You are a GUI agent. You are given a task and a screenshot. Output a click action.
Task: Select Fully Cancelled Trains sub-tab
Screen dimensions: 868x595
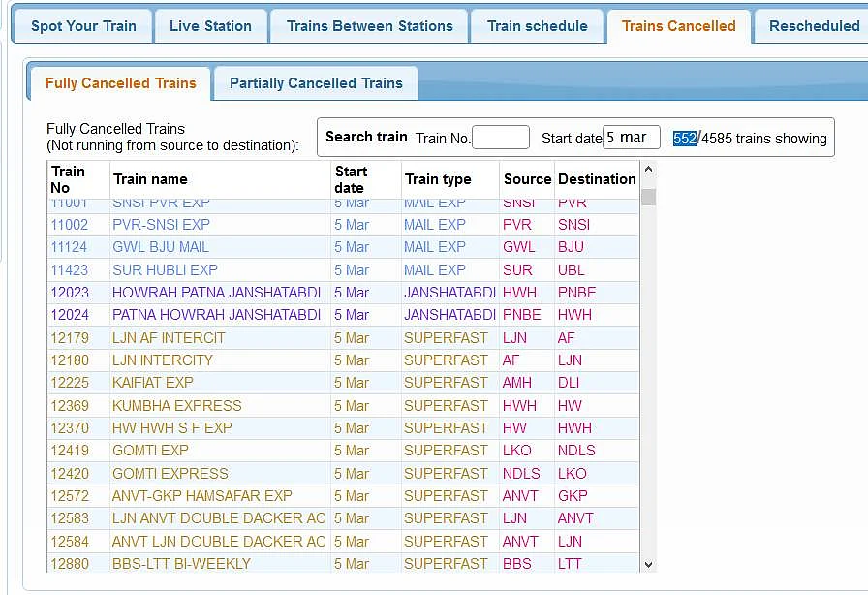pyautogui.click(x=121, y=83)
